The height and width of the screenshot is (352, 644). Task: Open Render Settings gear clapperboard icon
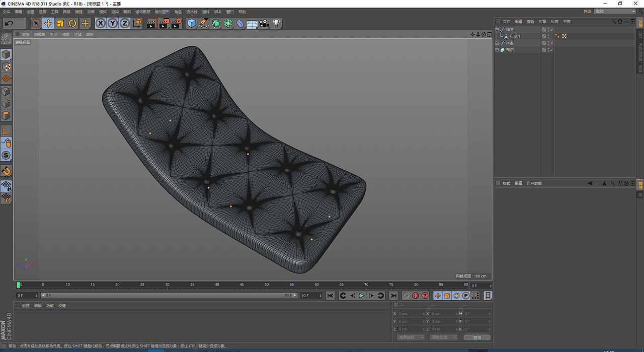point(176,23)
